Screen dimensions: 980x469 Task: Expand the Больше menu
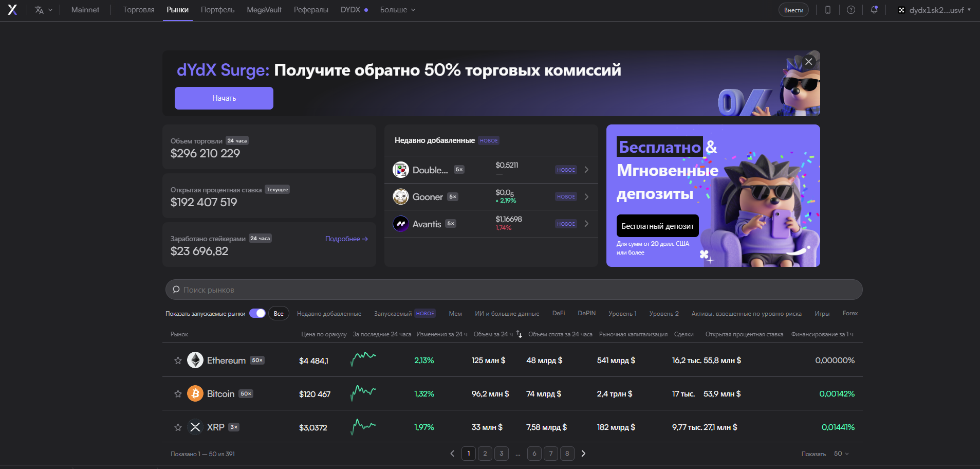click(x=397, y=10)
